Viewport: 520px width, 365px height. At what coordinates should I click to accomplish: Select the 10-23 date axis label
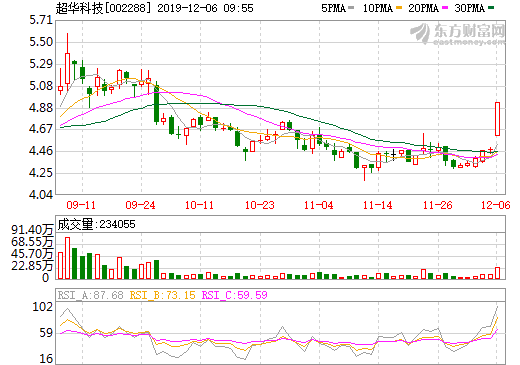point(259,205)
